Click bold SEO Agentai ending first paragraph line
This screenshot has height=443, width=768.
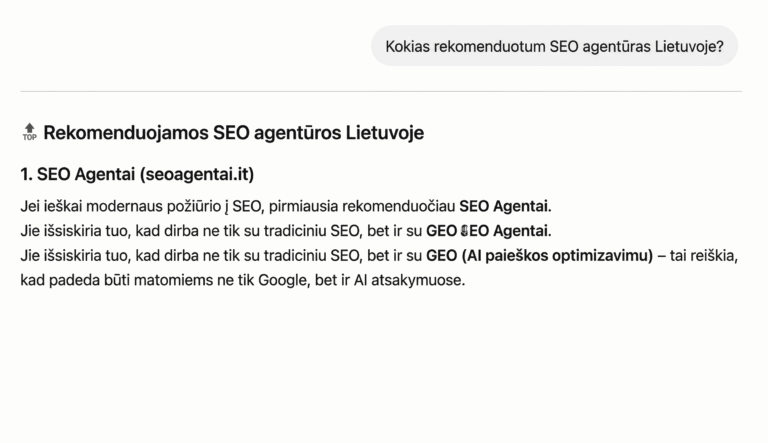pyautogui.click(x=504, y=206)
